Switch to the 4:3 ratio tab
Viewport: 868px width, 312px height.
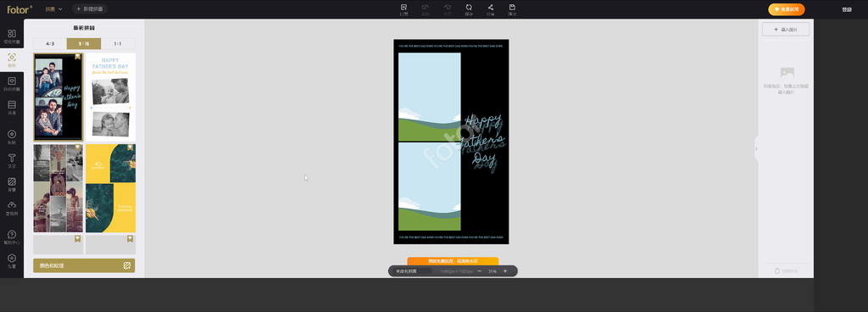pyautogui.click(x=50, y=44)
